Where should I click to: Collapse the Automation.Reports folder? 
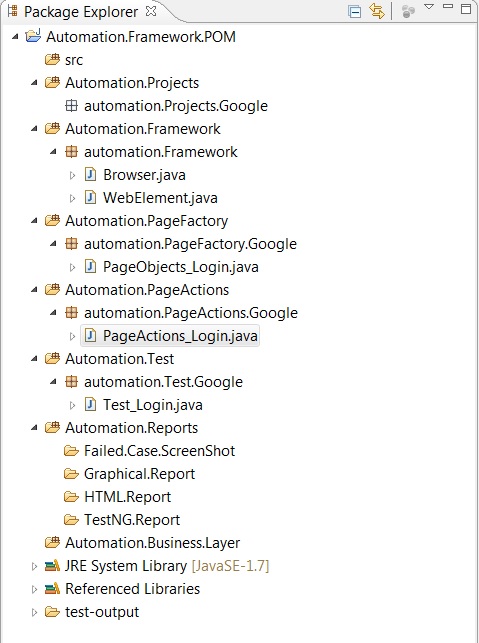(34, 427)
